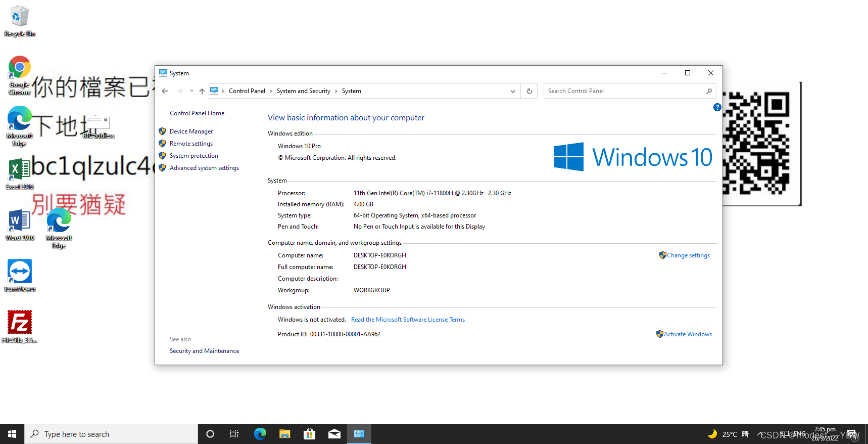Read the Microsoft Software License Terms
Image resolution: width=868 pixels, height=444 pixels.
coord(408,320)
